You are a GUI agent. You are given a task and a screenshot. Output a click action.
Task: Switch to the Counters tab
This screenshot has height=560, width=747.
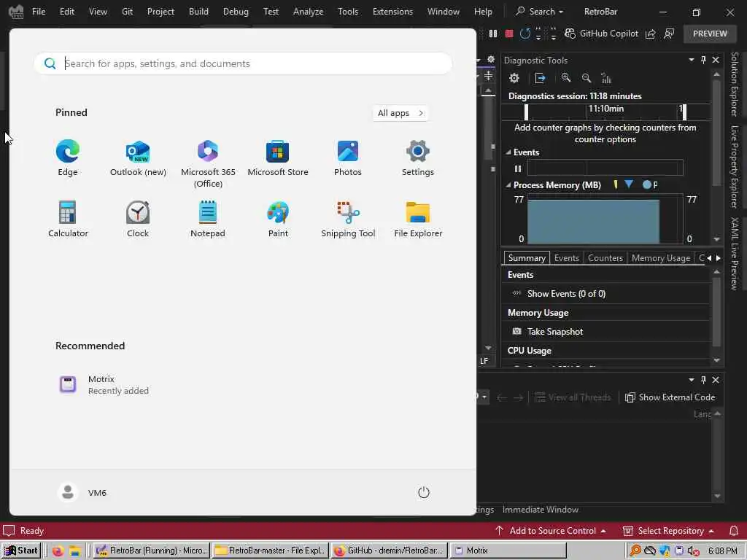coord(605,257)
